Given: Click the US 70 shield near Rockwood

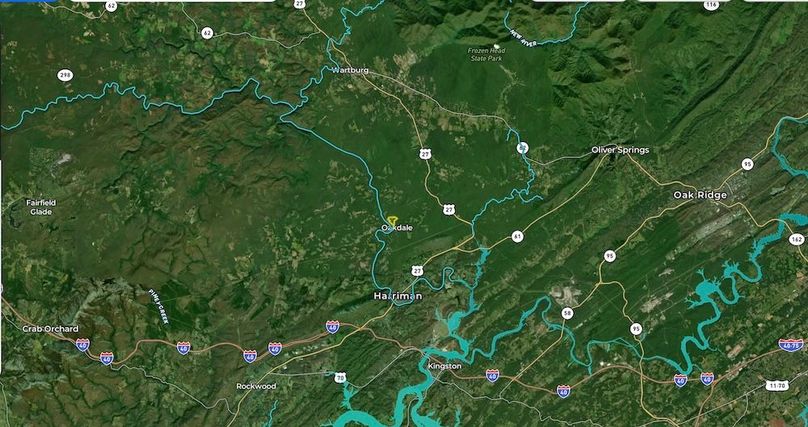Looking at the screenshot, I should (x=340, y=378).
